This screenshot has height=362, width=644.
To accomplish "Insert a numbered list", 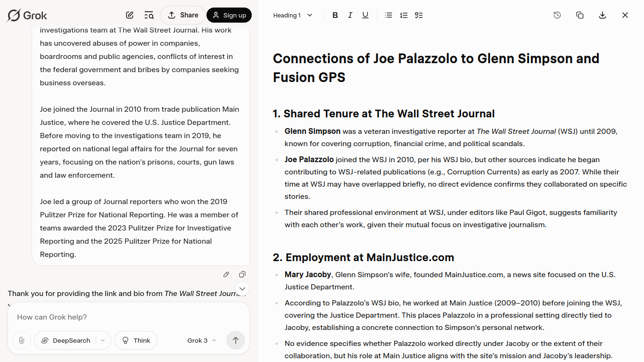I will click(x=404, y=15).
